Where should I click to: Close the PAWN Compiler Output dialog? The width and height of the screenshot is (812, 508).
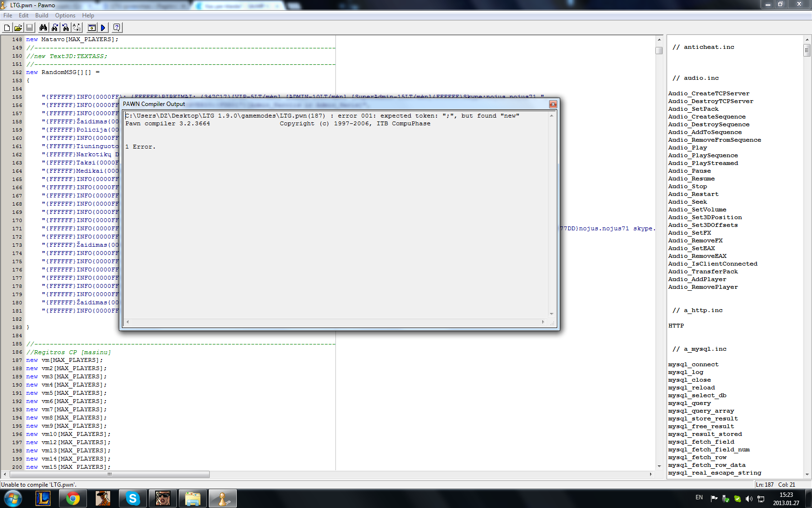(x=553, y=105)
